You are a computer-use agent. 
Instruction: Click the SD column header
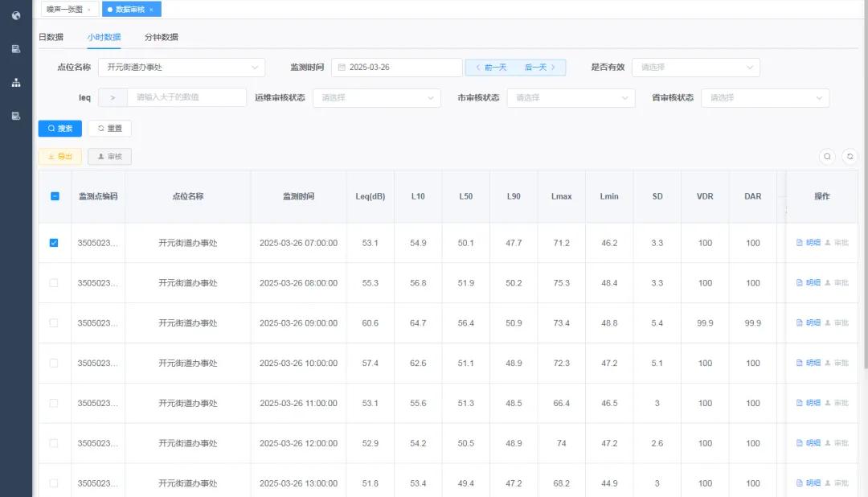pyautogui.click(x=657, y=196)
